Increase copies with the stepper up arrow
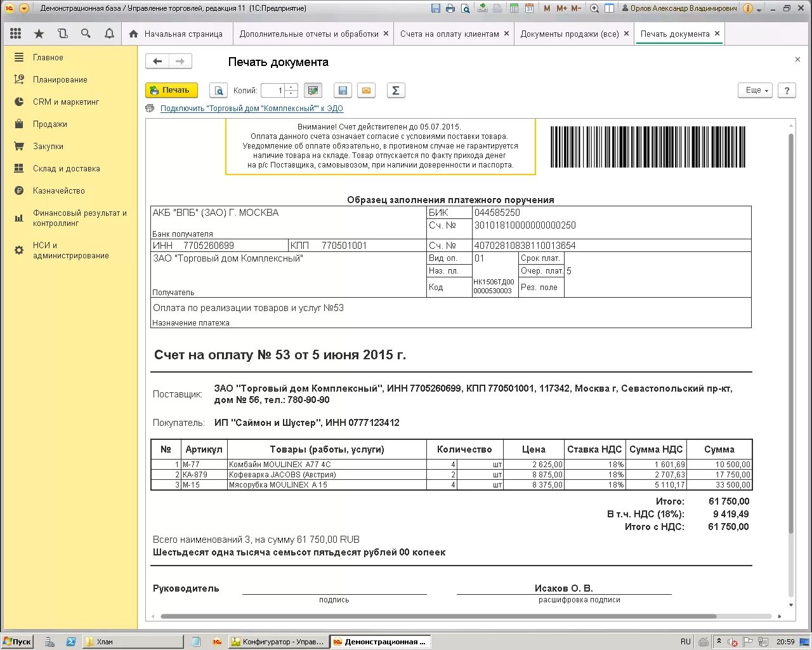The height and width of the screenshot is (650, 812). (x=291, y=87)
